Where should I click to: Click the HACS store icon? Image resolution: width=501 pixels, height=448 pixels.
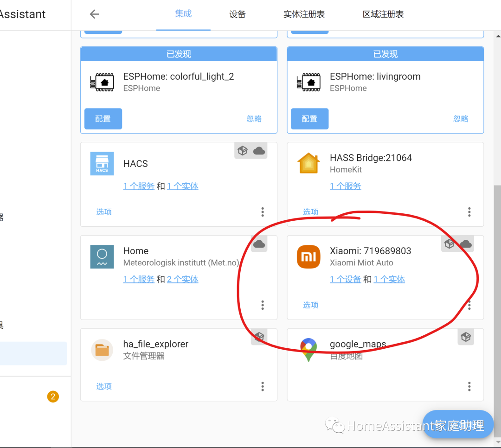coord(102,163)
